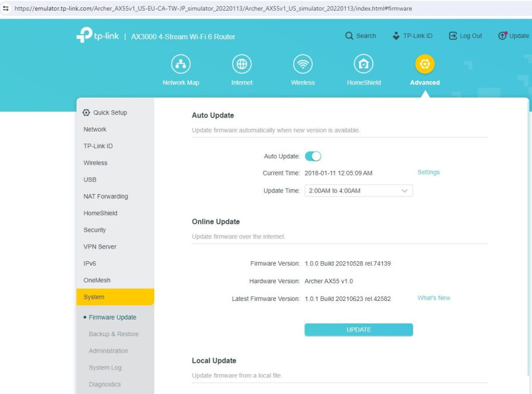Open the Update Time dropdown
The width and height of the screenshot is (532, 394).
coord(358,191)
